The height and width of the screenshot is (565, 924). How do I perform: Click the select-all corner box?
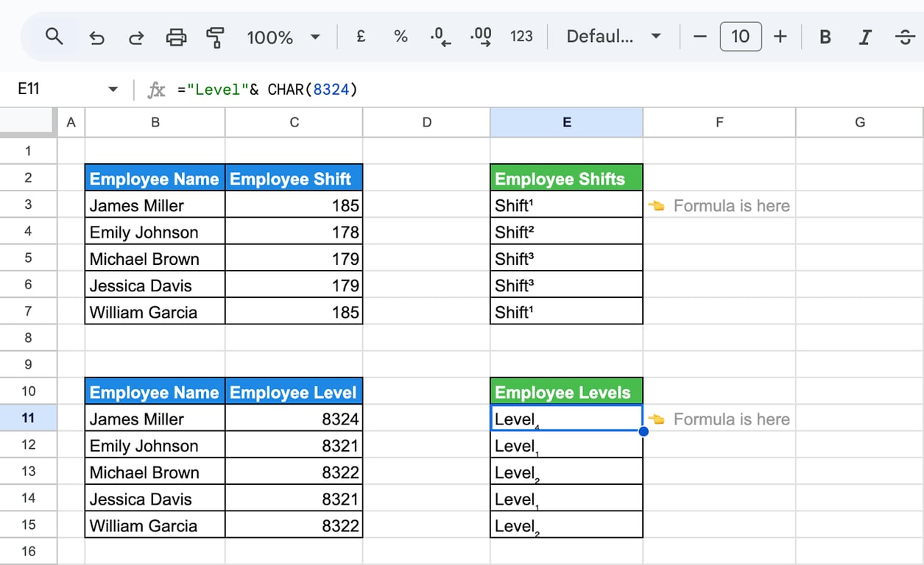point(28,123)
